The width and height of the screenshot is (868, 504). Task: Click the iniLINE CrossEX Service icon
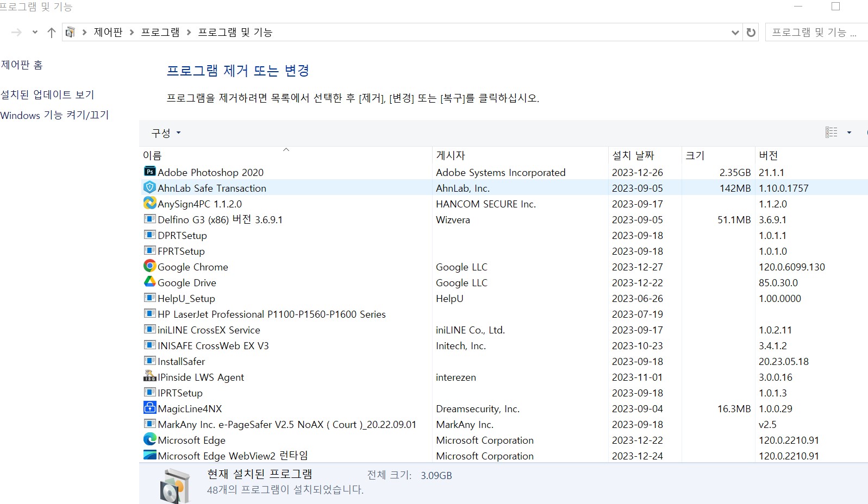pos(149,329)
